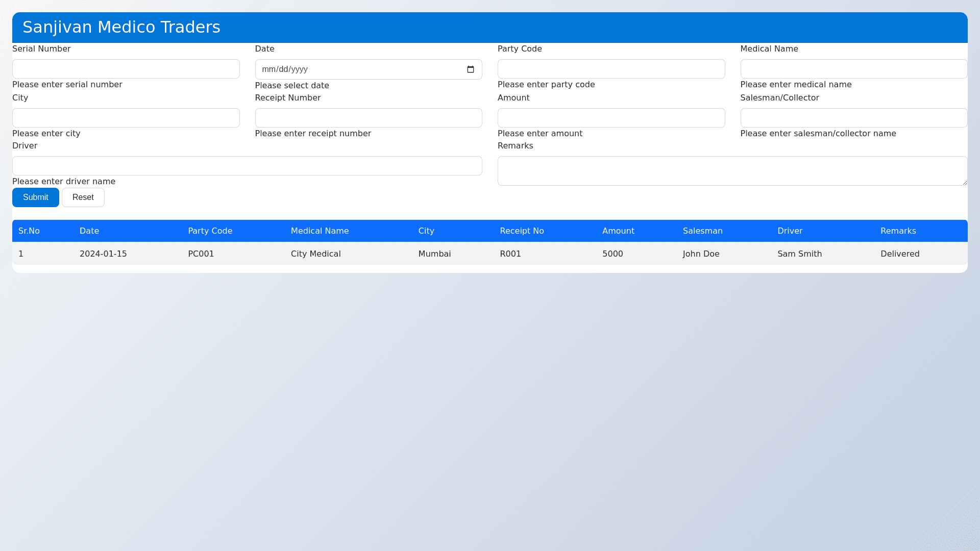Click the Party Code text box

tap(611, 69)
